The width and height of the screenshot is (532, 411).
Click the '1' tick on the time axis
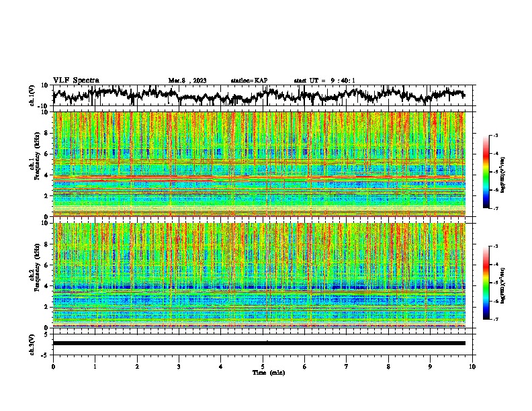(95, 367)
